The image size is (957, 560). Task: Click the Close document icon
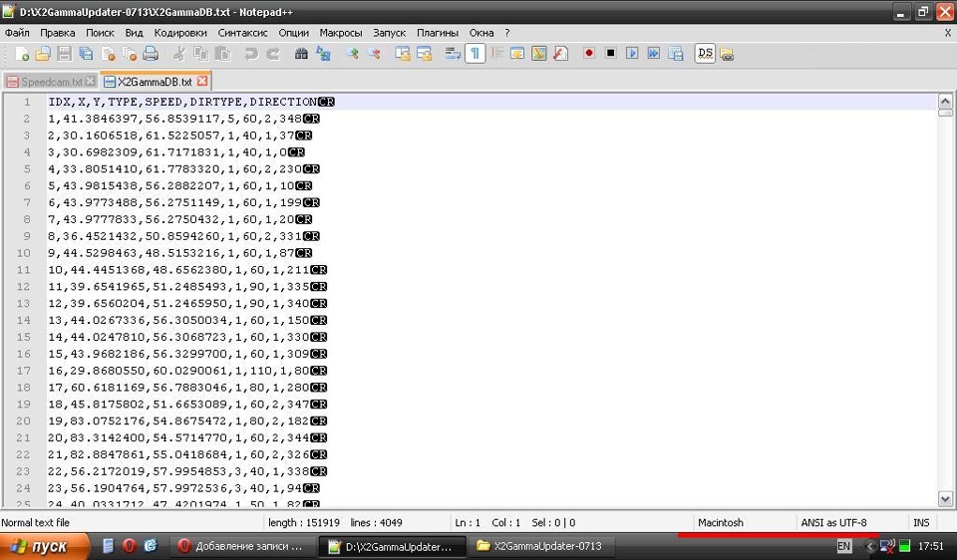coord(108,54)
